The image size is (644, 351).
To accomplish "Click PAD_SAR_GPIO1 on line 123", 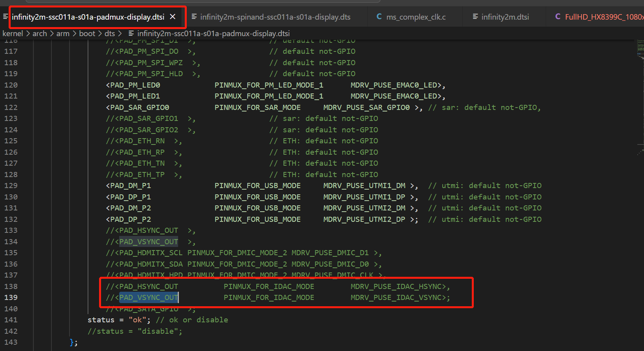I will tap(149, 118).
